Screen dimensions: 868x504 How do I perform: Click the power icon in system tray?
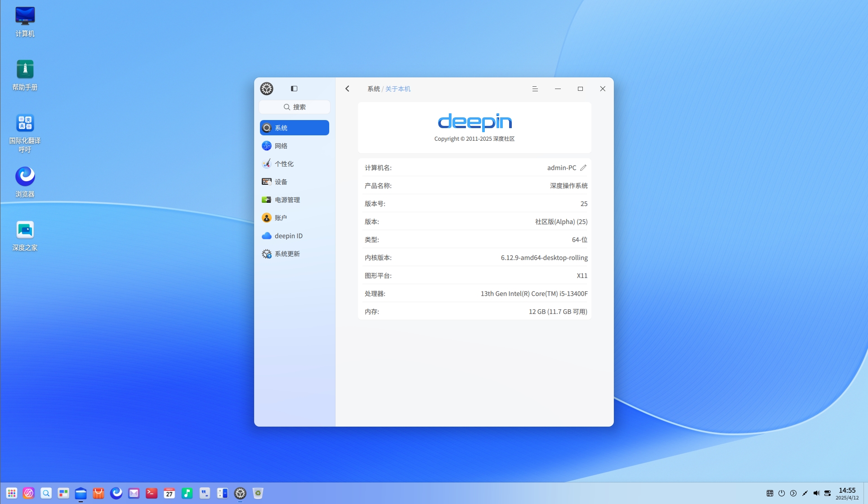[x=782, y=493]
